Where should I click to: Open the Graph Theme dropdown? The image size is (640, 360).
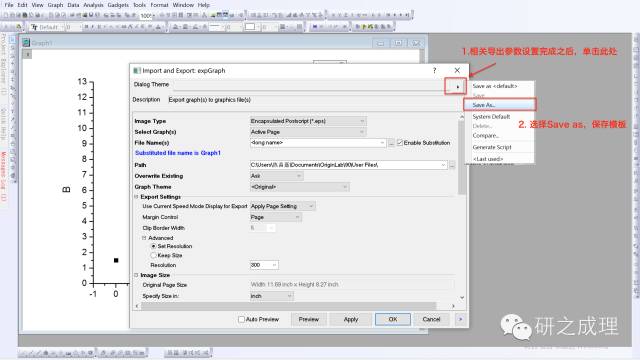click(300, 187)
